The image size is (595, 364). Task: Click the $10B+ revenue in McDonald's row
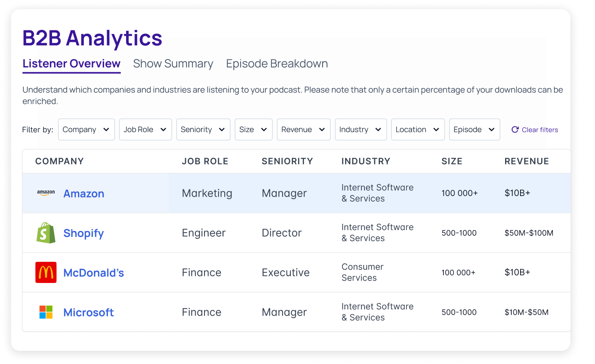[x=517, y=272]
